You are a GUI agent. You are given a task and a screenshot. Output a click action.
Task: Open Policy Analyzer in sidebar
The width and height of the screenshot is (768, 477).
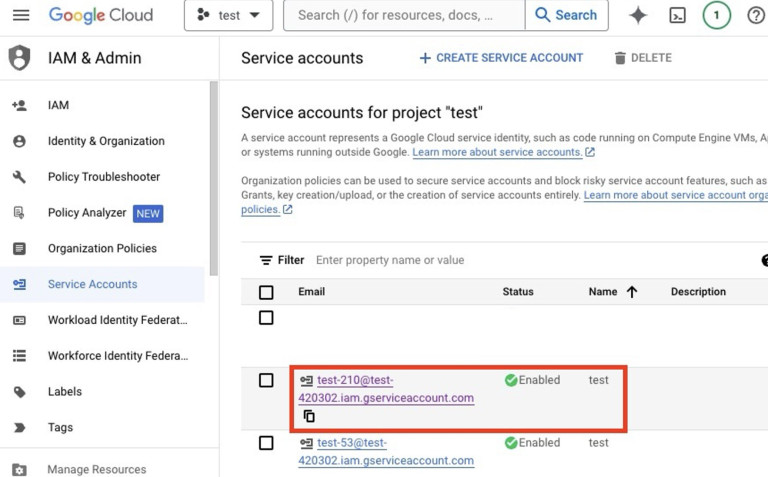pyautogui.click(x=87, y=213)
